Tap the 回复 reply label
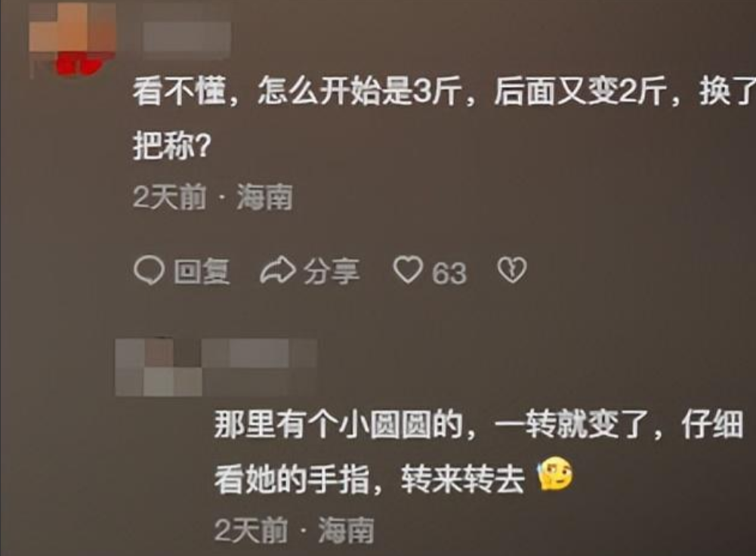Image resolution: width=756 pixels, height=556 pixels. tap(202, 271)
